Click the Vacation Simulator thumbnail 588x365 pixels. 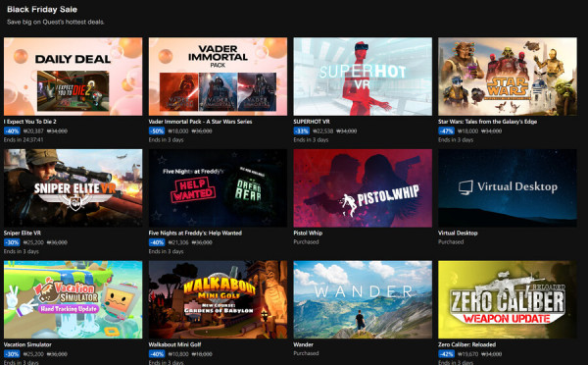click(x=73, y=299)
